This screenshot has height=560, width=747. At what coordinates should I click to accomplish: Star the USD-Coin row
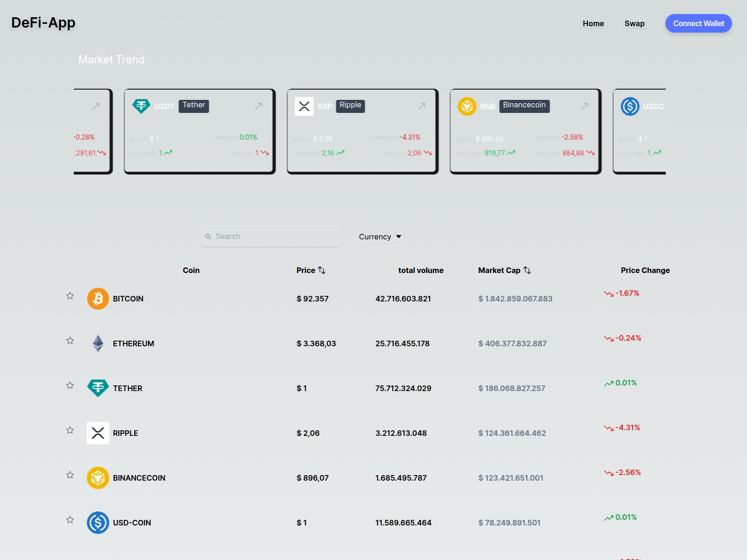[x=70, y=520]
